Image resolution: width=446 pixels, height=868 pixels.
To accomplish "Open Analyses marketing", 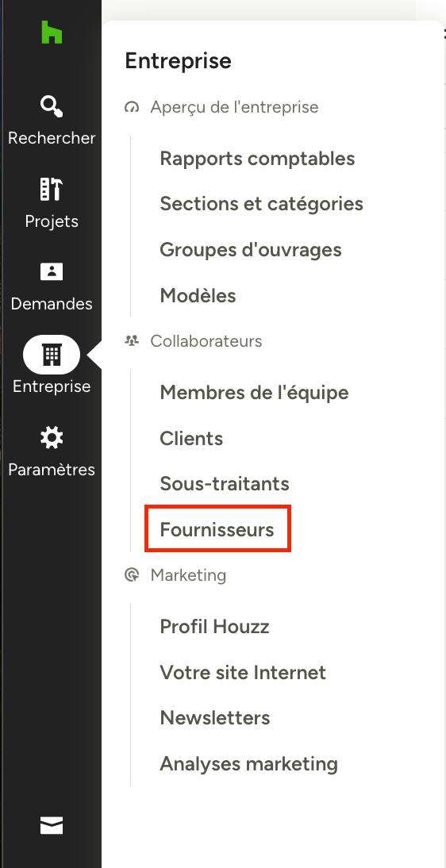I will [248, 764].
